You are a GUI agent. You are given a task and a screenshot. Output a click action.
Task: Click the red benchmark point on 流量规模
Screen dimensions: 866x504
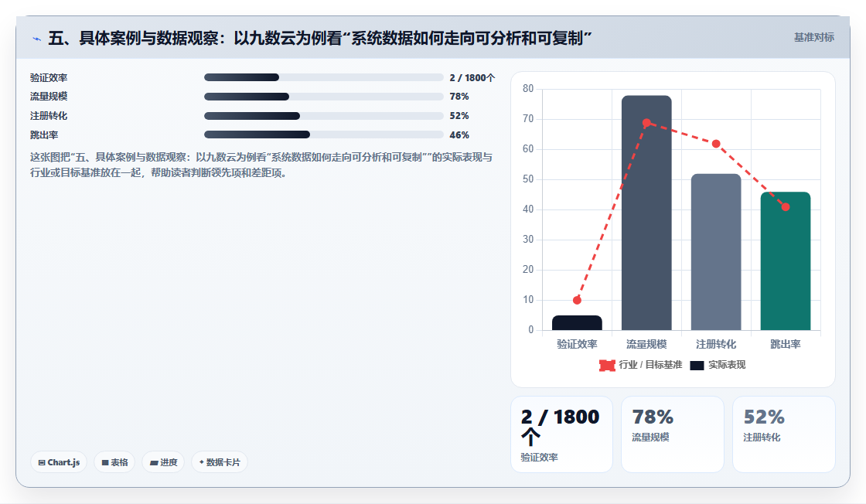click(646, 123)
